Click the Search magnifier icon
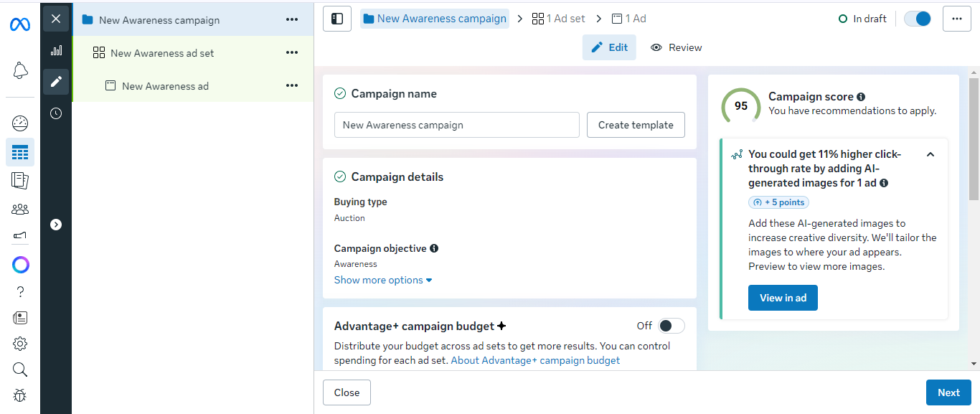980x414 pixels. [20, 370]
